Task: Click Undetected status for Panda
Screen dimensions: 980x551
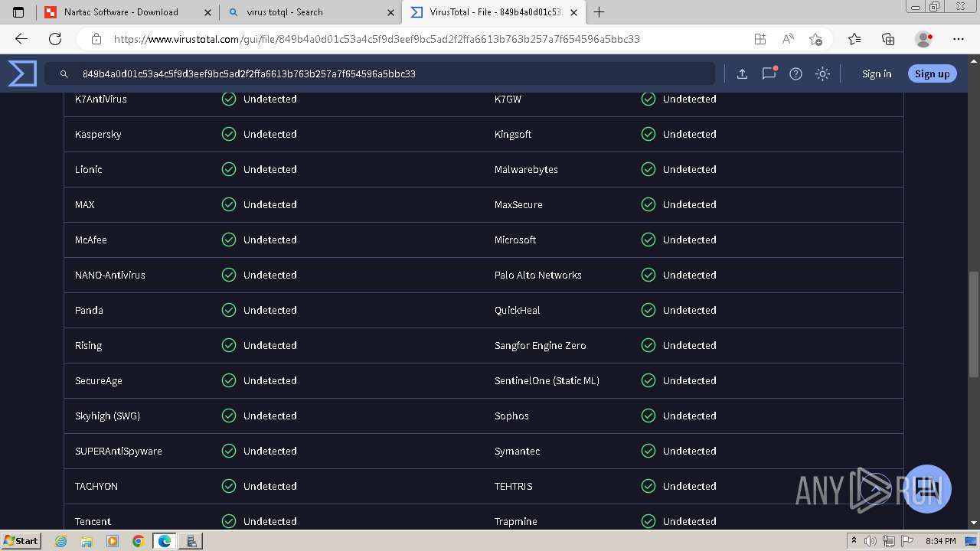Action: 270,310
